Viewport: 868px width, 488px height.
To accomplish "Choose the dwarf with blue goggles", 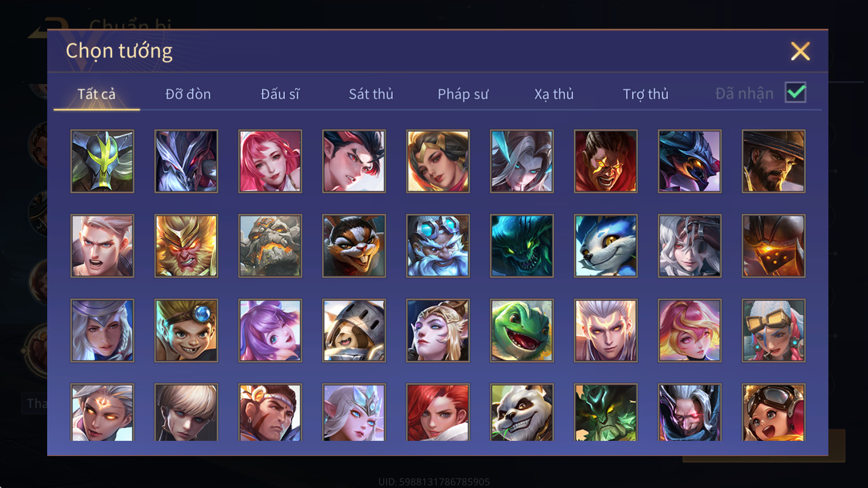I will coord(438,246).
